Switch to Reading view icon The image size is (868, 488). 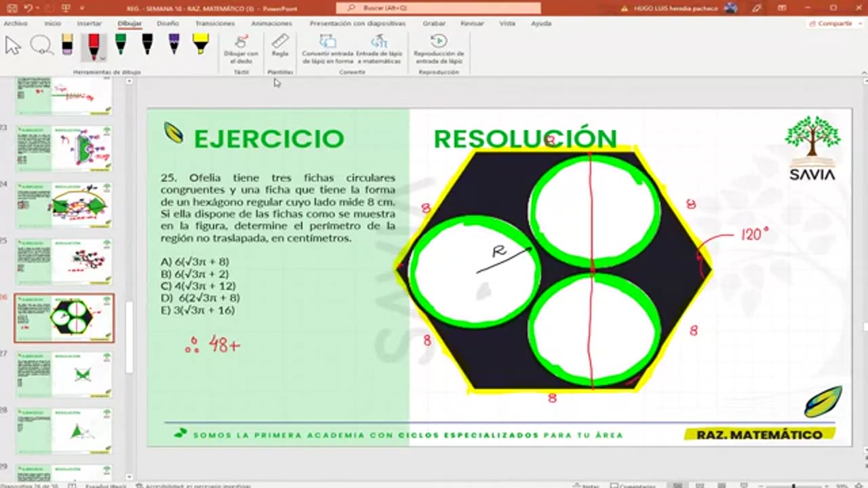point(722,485)
